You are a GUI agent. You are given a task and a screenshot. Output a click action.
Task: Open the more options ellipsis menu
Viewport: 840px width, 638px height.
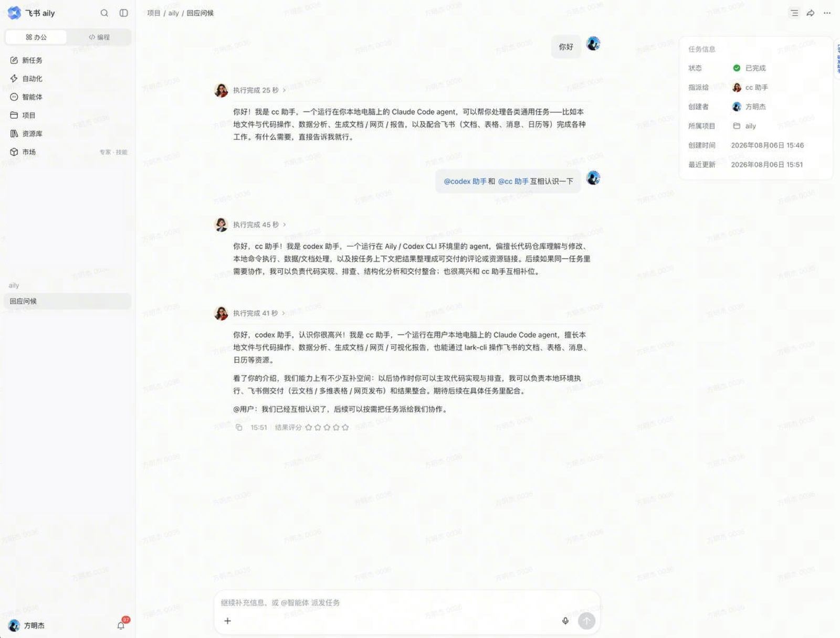click(827, 13)
